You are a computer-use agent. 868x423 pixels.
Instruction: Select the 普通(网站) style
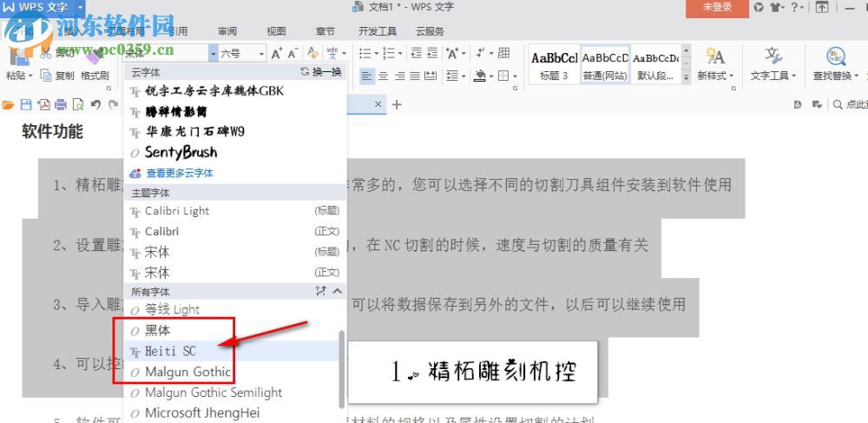coord(605,65)
